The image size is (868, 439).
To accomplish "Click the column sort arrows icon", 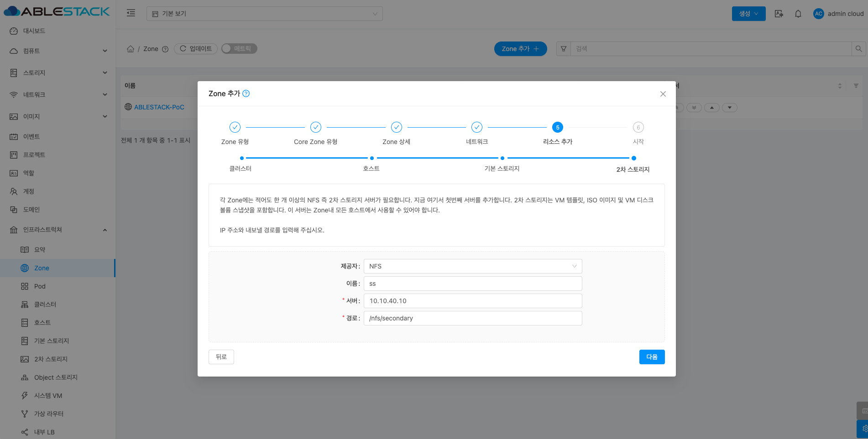I will click(840, 86).
